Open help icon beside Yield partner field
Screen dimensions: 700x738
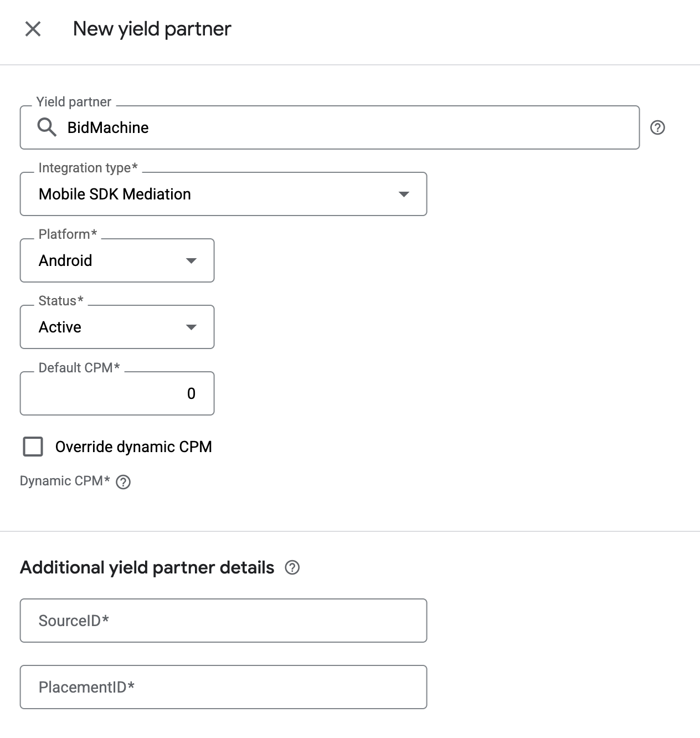pyautogui.click(x=657, y=127)
